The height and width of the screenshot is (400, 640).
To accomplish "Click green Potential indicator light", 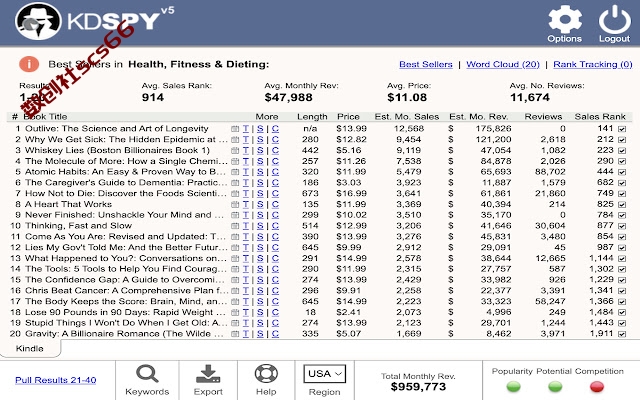I will (x=555, y=386).
